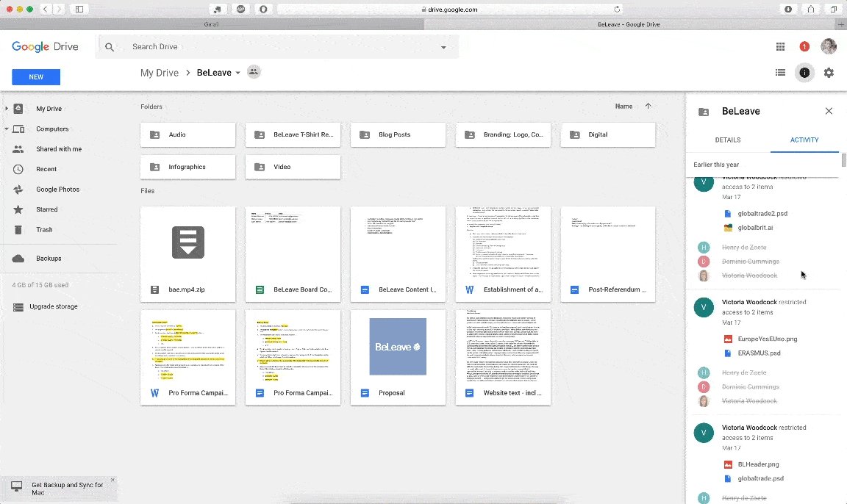Open BLHeader.png in activity list
Viewport: 847px width, 504px height.
(x=758, y=464)
